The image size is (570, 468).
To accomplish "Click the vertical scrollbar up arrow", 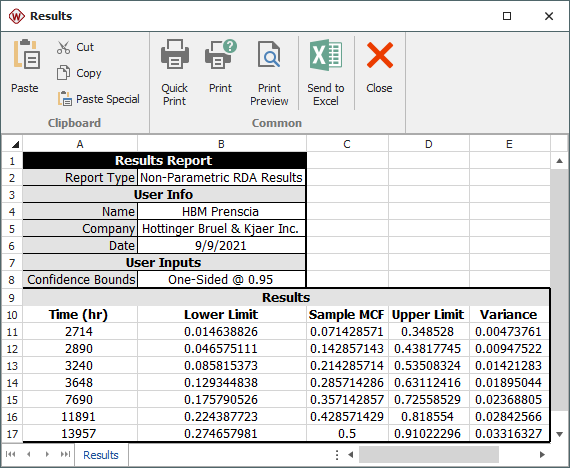I will [560, 161].
